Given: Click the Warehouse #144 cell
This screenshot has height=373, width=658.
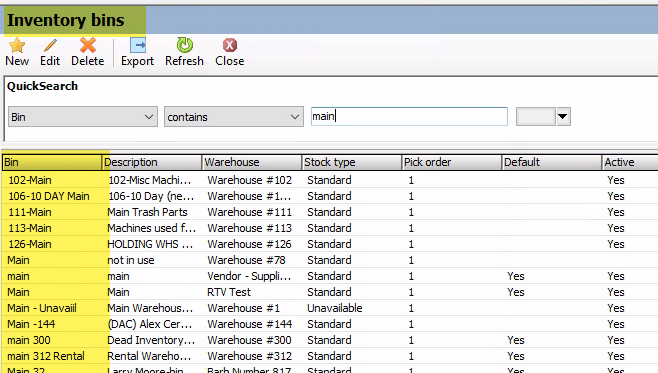Looking at the screenshot, I should 249,324.
